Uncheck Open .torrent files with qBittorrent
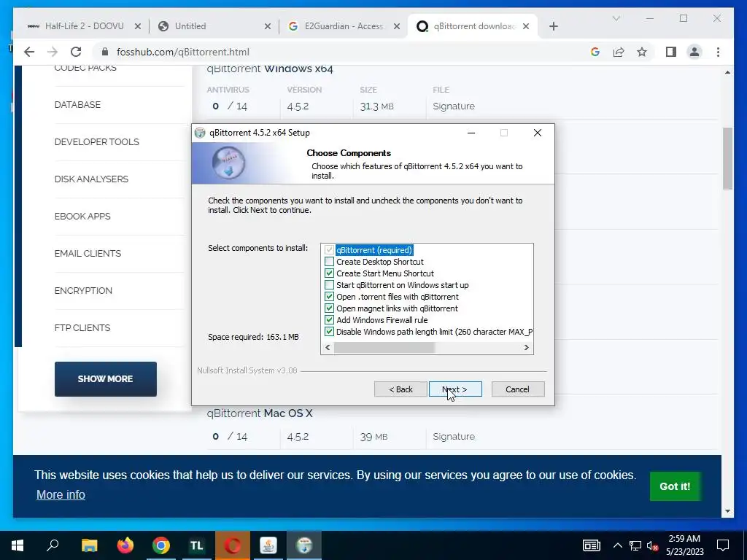This screenshot has height=560, width=747. point(329,297)
